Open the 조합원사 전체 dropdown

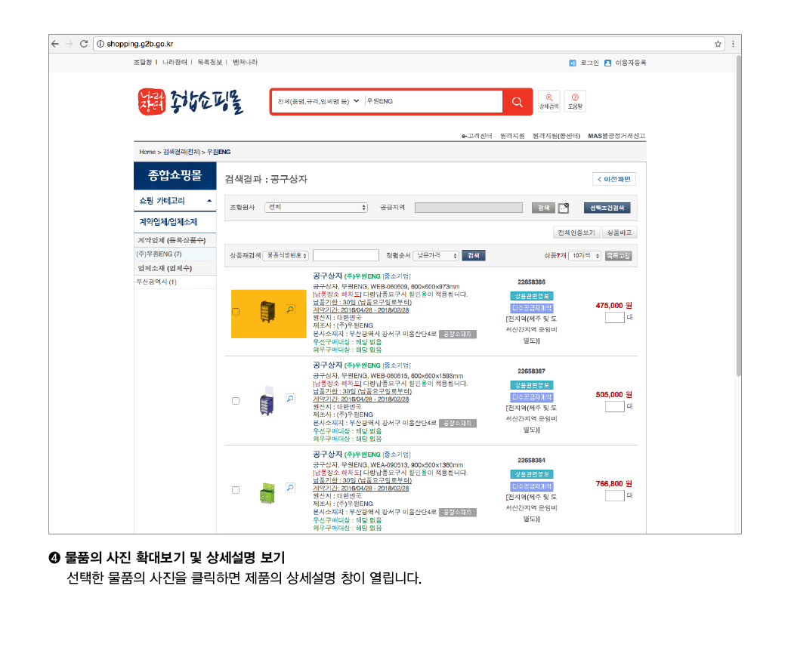(x=317, y=207)
